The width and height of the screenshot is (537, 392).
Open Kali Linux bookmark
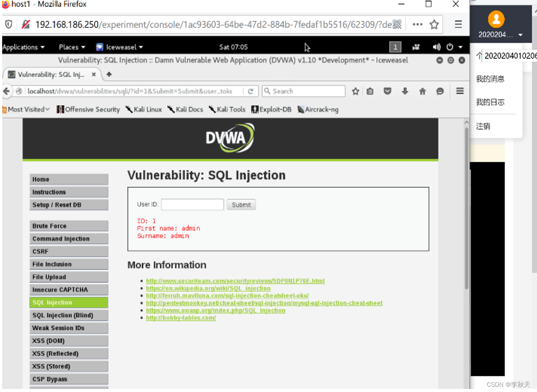click(144, 109)
